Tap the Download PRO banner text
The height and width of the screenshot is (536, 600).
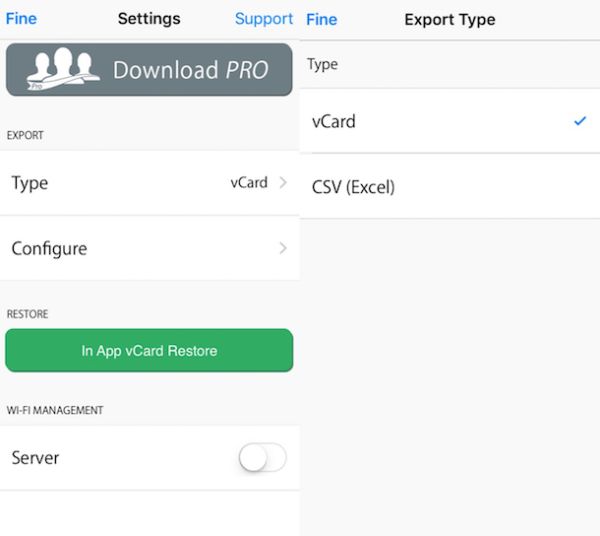click(x=191, y=70)
